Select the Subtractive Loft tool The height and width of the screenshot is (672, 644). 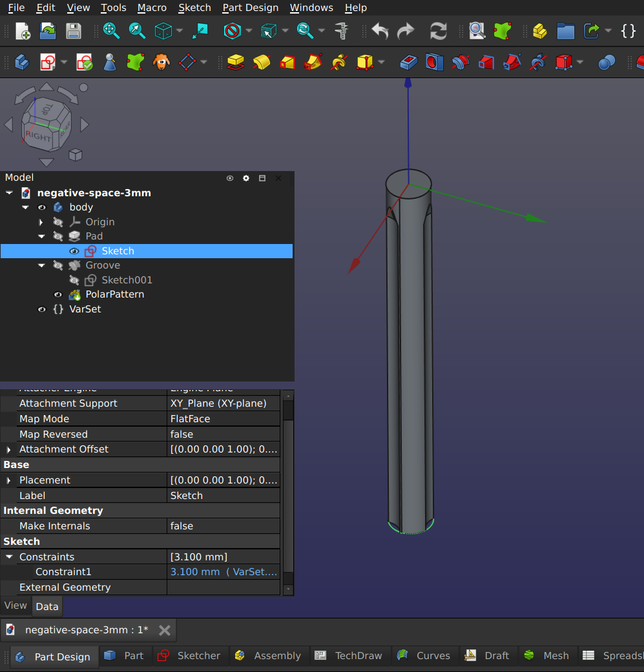pyautogui.click(x=486, y=63)
